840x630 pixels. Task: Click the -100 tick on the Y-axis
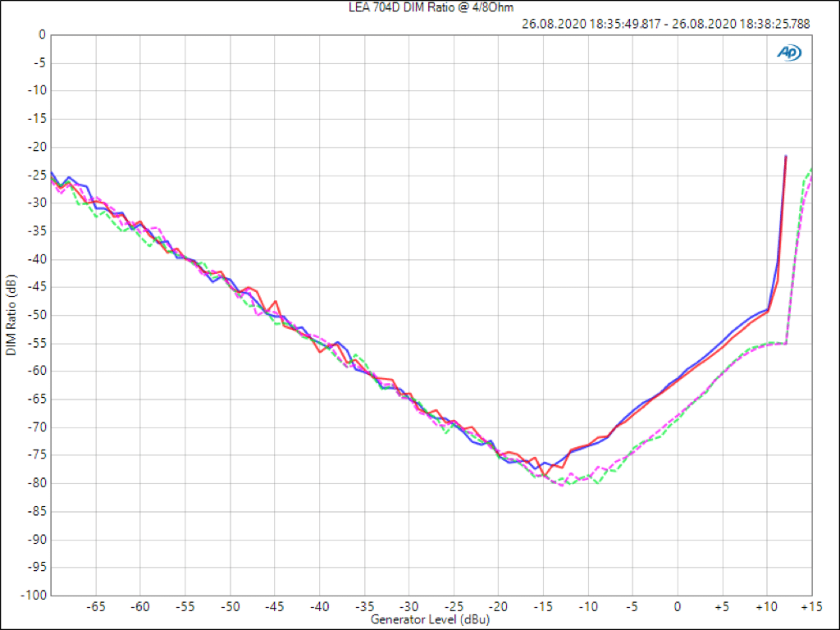click(34, 595)
